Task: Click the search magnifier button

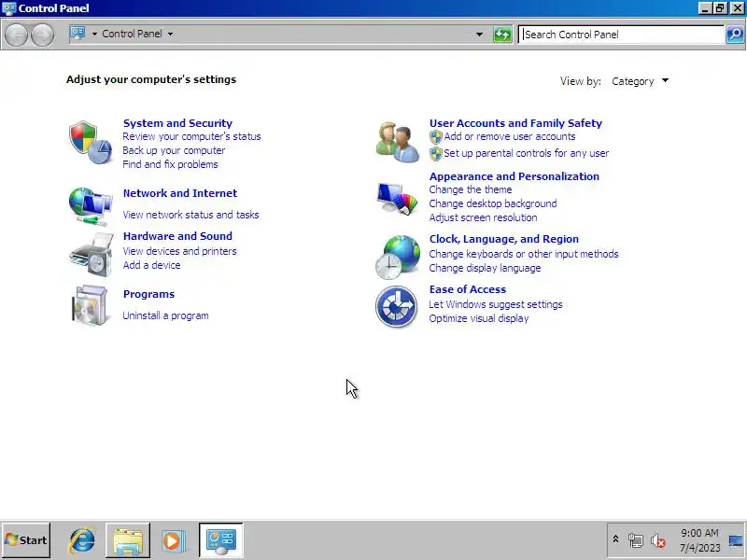Action: (x=735, y=35)
